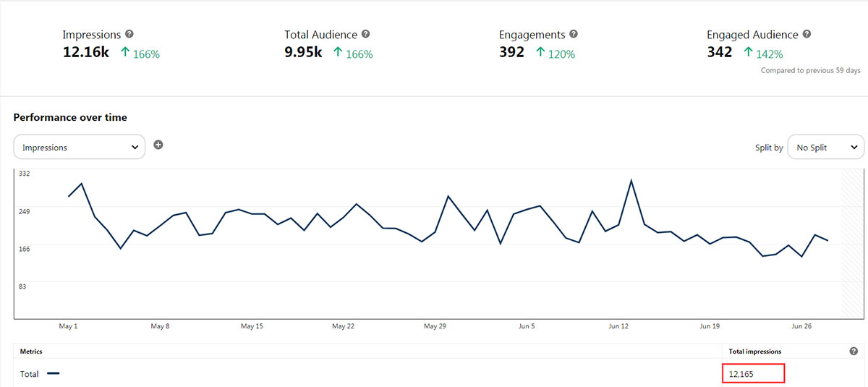Click the 12,165 total impressions value

coord(742,374)
